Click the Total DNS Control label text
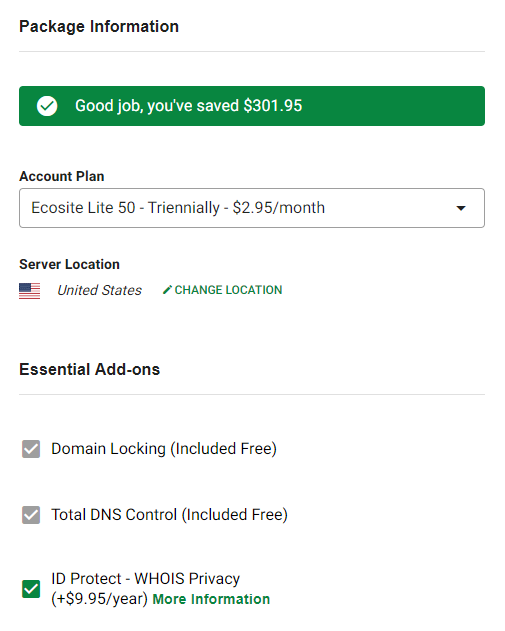Image resolution: width=505 pixels, height=631 pixels. tap(169, 515)
